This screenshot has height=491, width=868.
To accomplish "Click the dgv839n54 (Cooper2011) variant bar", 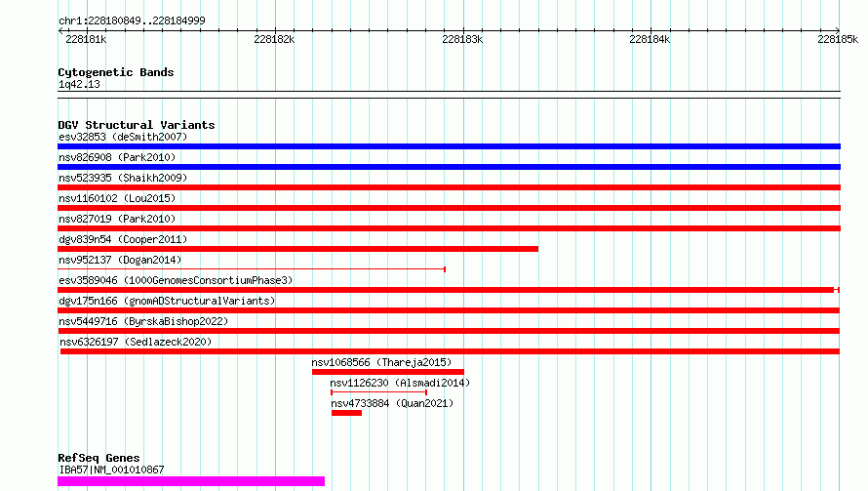I will coord(297,249).
